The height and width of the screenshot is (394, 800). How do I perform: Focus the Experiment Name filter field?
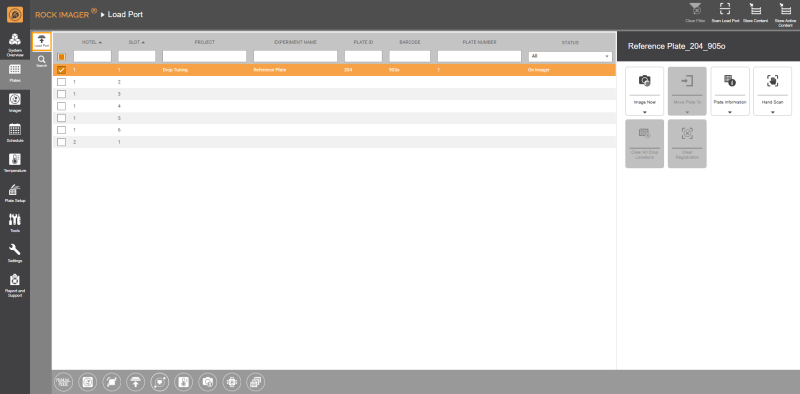pyautogui.click(x=295, y=56)
